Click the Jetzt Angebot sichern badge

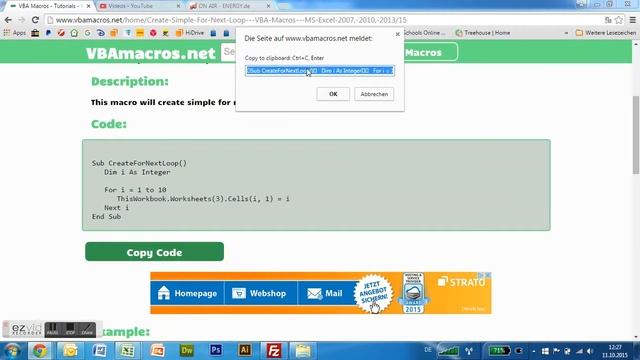[373, 295]
